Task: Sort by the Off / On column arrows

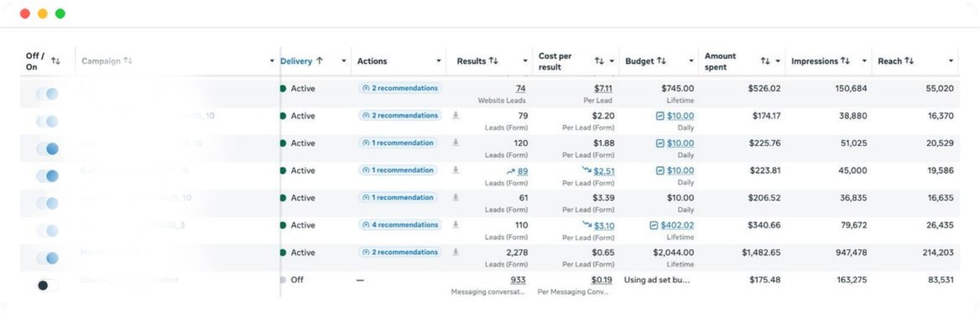Action: pyautogui.click(x=56, y=61)
